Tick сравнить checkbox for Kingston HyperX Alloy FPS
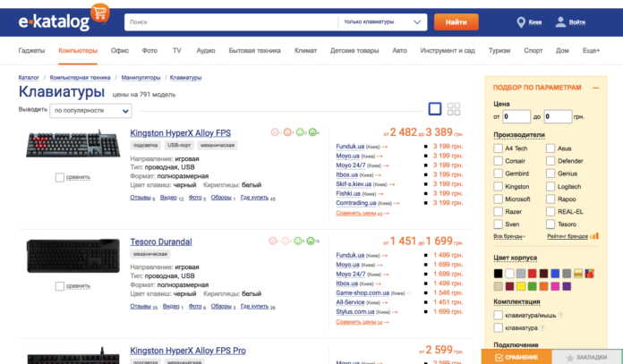 pyautogui.click(x=60, y=177)
